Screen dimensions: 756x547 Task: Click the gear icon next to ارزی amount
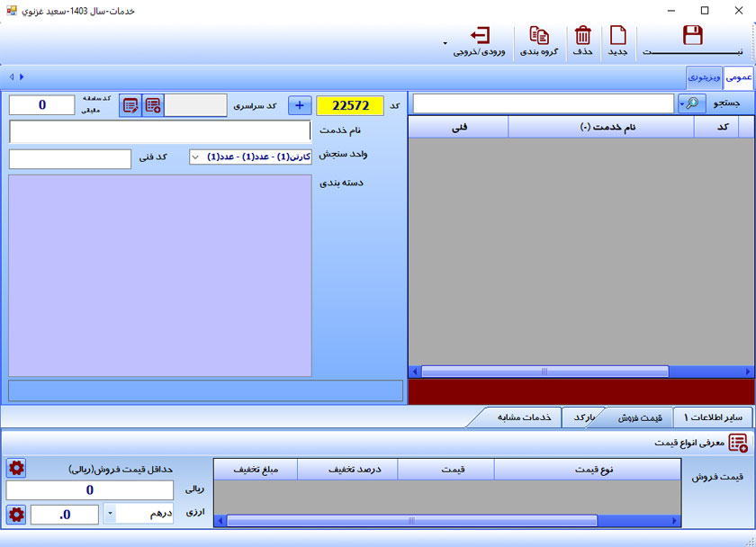(x=16, y=515)
